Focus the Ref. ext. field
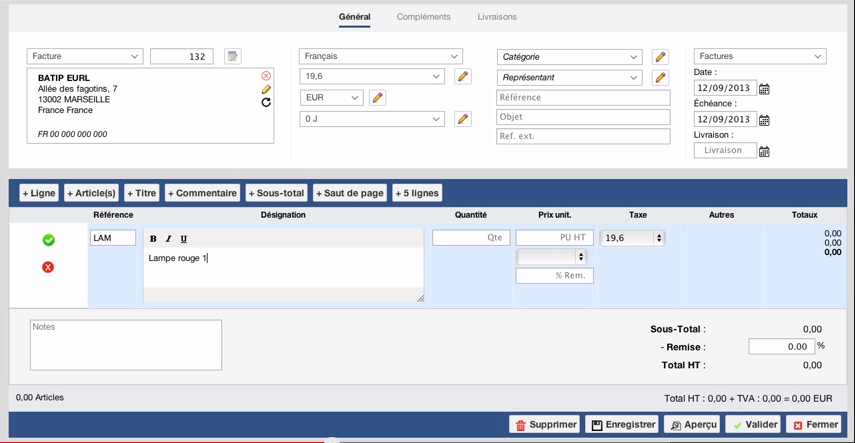The image size is (855, 443). point(583,136)
